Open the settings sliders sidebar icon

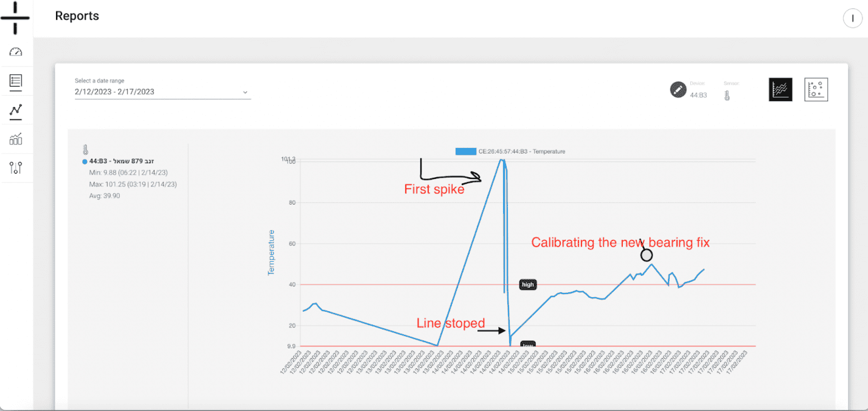coord(16,168)
